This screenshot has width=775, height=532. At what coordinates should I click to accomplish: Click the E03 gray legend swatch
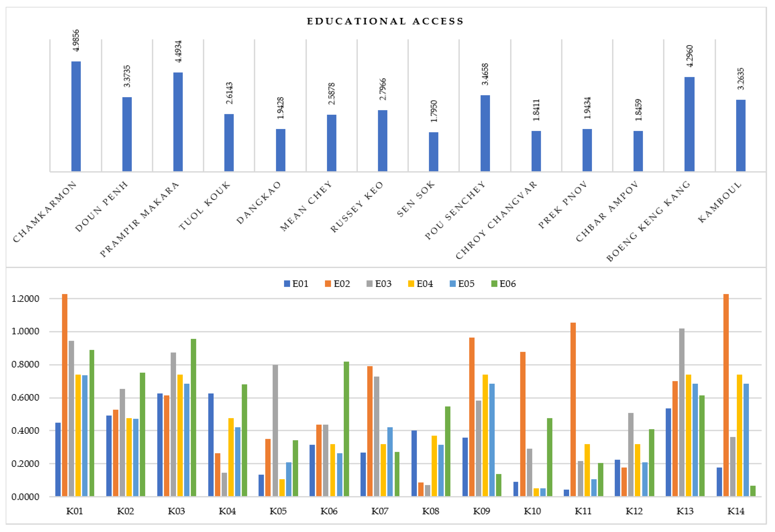370,284
